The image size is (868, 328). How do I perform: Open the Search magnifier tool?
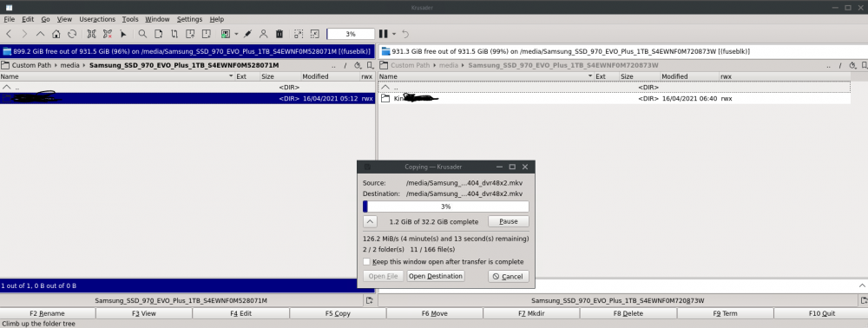coord(142,34)
